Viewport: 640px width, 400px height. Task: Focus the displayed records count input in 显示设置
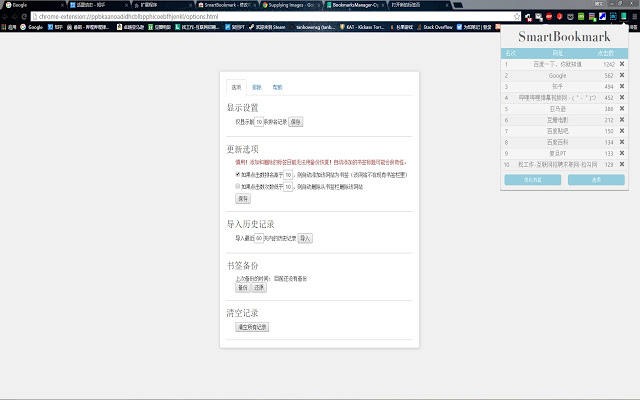click(x=259, y=122)
